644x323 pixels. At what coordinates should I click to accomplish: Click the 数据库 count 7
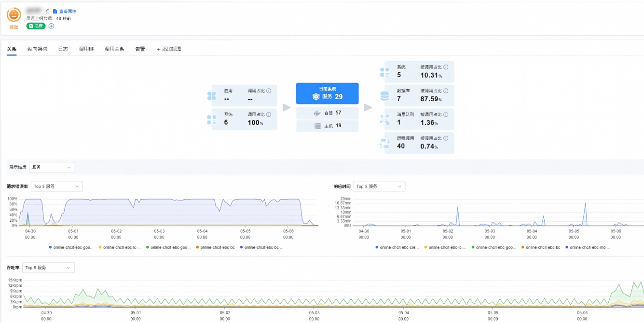[399, 99]
